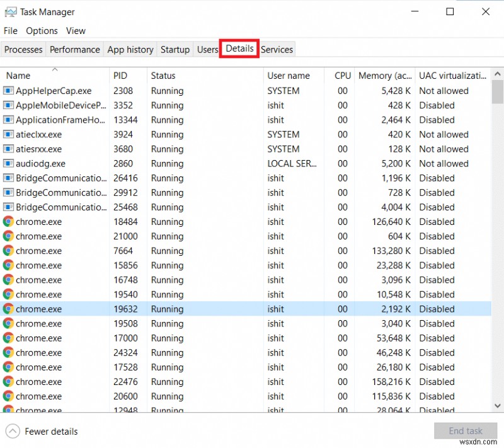Open the View menu

(x=76, y=30)
